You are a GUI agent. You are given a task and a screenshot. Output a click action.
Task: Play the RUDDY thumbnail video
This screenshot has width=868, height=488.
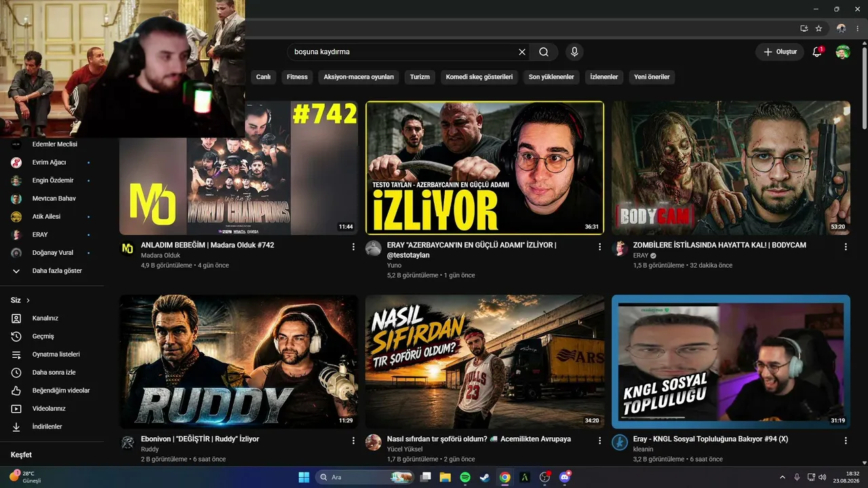tap(239, 362)
